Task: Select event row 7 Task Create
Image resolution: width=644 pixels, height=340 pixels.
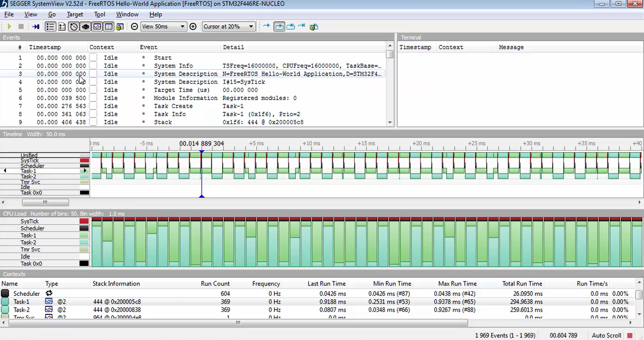Action: tap(193, 106)
